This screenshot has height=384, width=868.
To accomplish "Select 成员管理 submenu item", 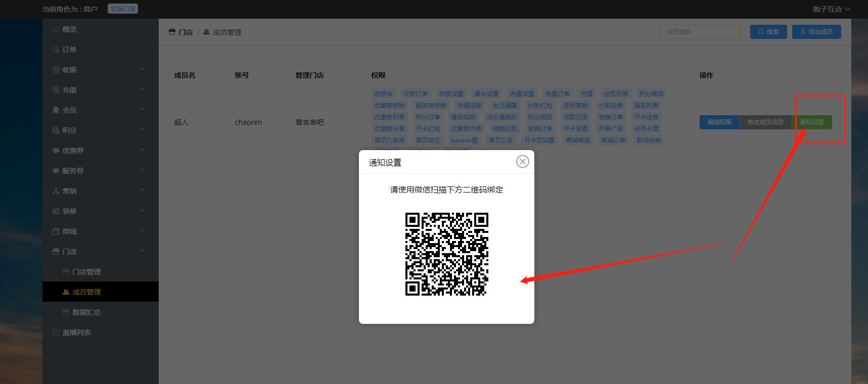I will pos(101,292).
